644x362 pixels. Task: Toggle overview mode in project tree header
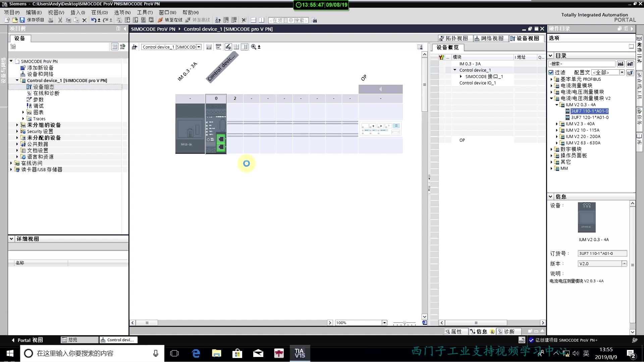point(114,47)
